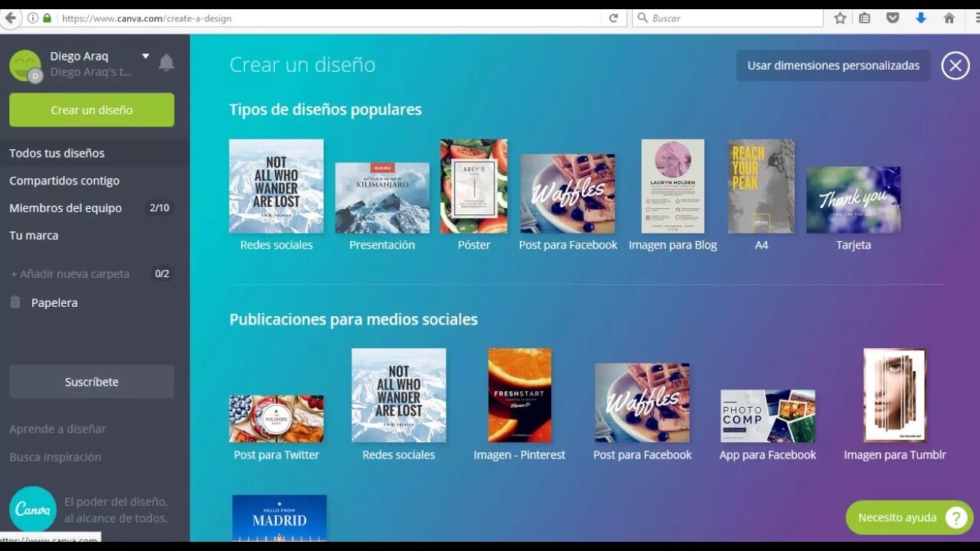Click the notification bell icon

pyautogui.click(x=166, y=64)
